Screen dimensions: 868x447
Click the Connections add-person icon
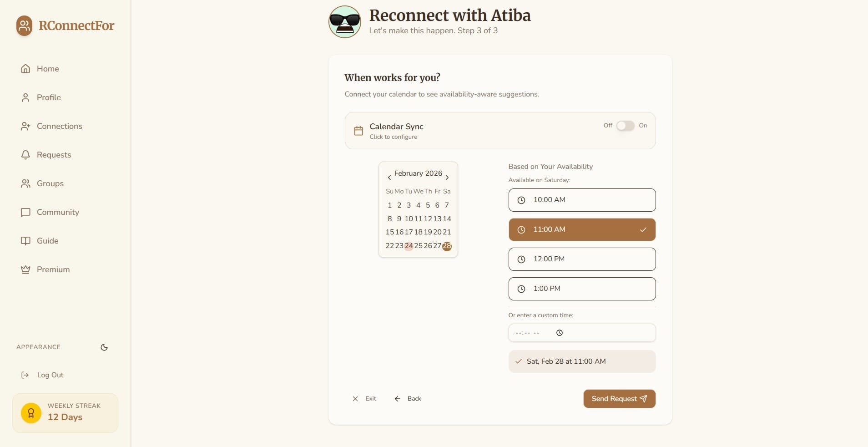[x=26, y=126]
